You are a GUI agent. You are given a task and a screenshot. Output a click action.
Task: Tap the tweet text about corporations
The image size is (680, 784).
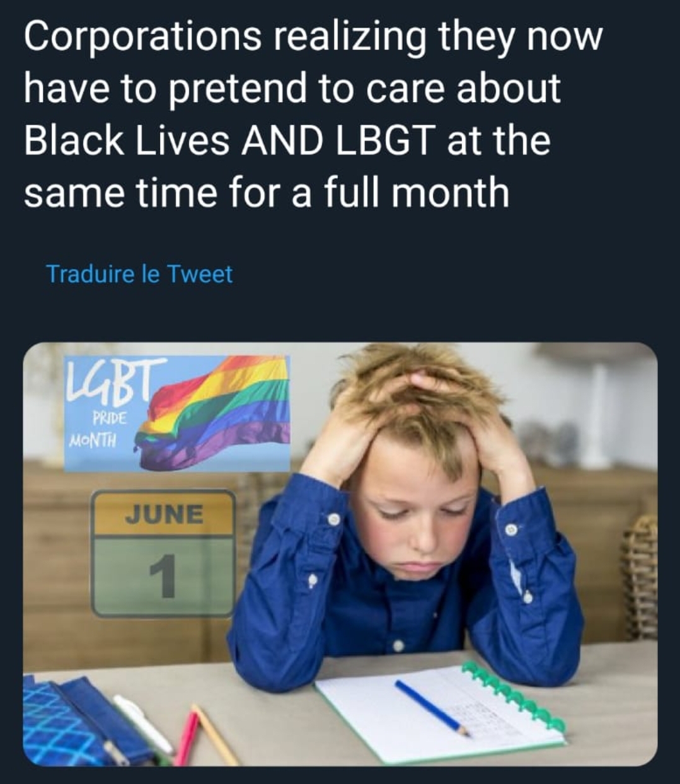click(x=313, y=115)
